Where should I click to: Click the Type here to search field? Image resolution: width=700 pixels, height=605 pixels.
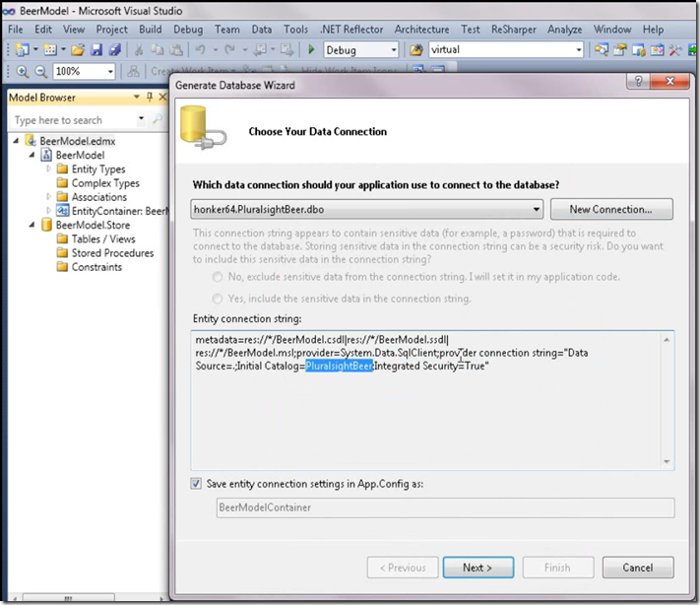[74, 120]
